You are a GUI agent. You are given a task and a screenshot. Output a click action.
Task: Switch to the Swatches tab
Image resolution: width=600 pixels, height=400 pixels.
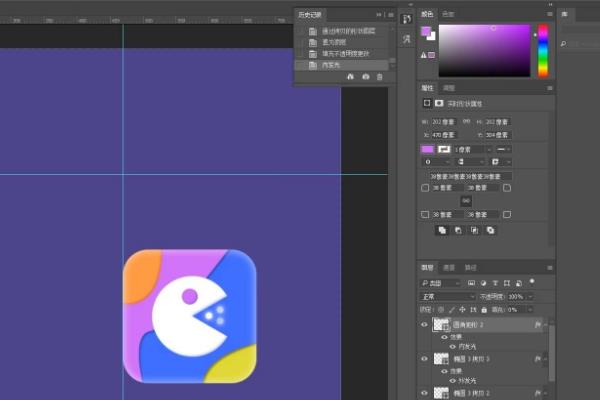(448, 14)
